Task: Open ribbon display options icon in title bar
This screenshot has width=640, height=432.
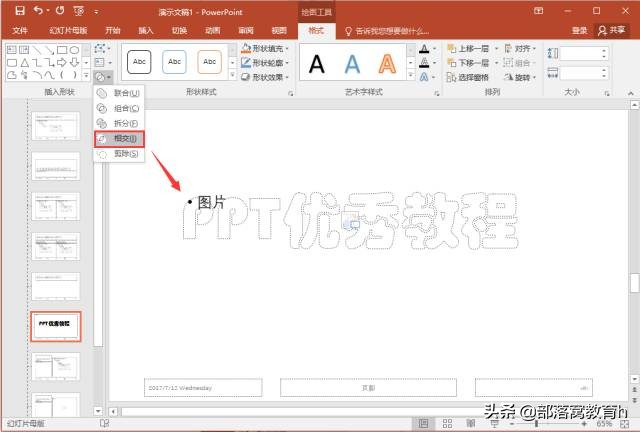Action: [539, 11]
